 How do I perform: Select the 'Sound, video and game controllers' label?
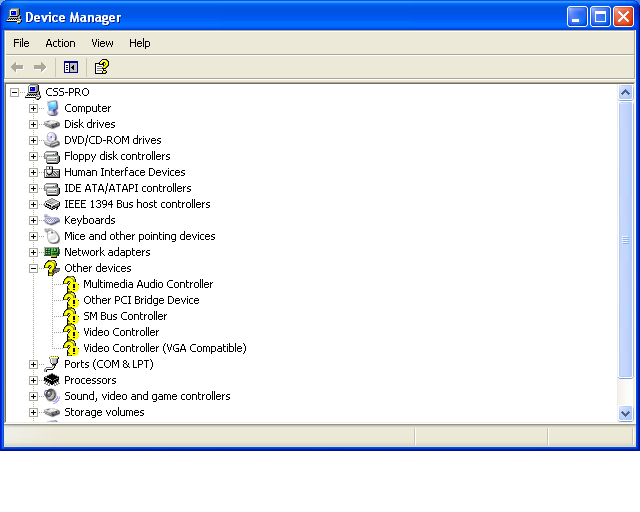click(147, 396)
